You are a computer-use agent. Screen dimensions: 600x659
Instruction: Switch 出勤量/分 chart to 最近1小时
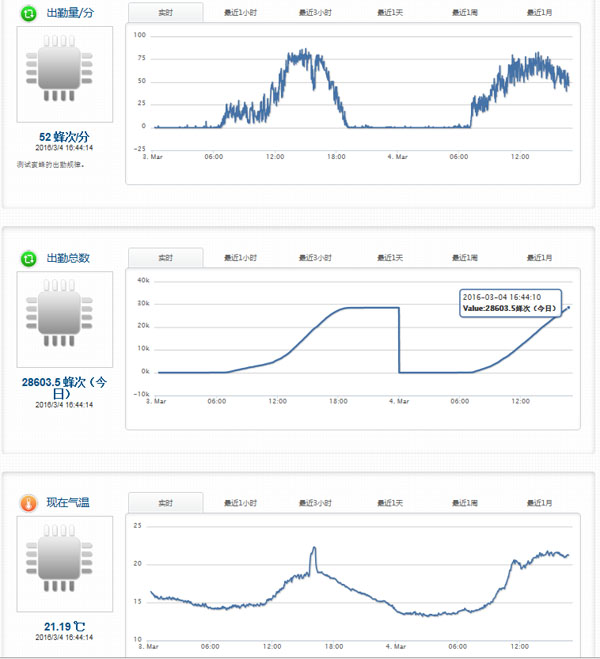click(x=240, y=13)
